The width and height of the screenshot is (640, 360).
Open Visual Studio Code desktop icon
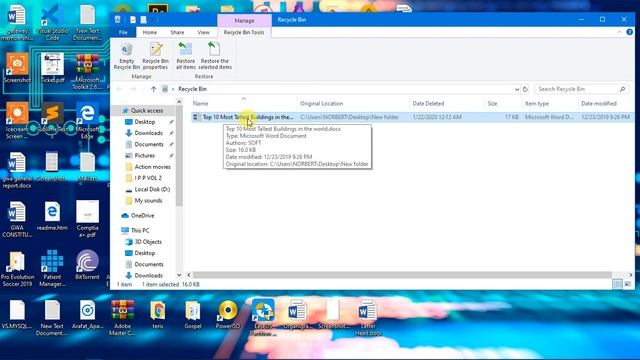pos(52,23)
